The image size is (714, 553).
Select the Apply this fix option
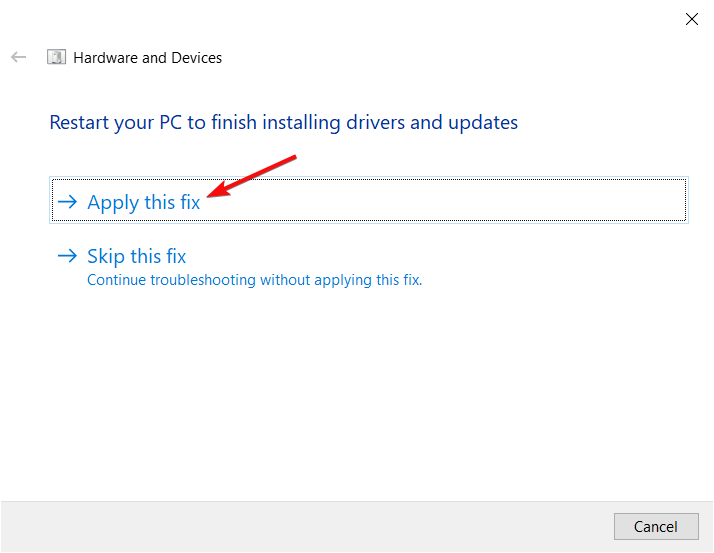tap(369, 200)
